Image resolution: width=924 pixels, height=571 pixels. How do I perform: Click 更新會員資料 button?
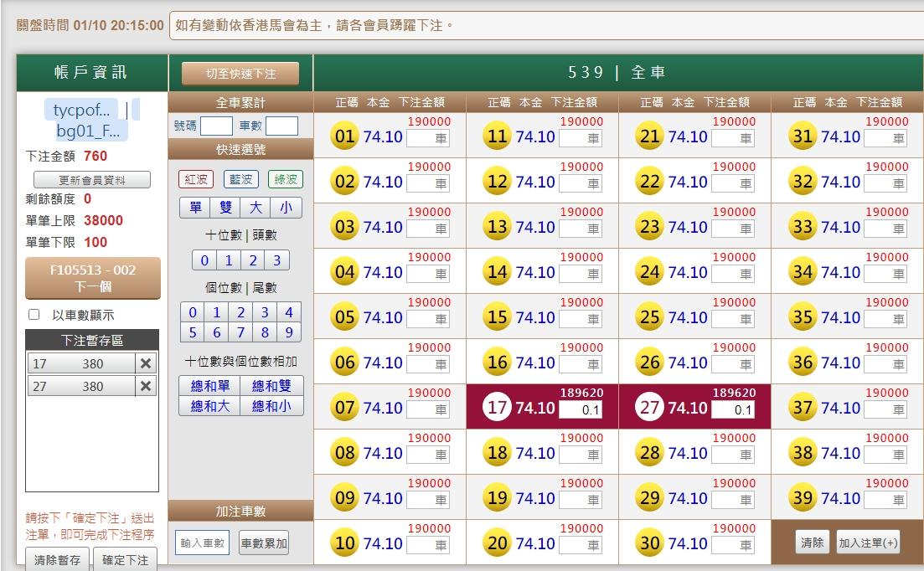click(92, 179)
